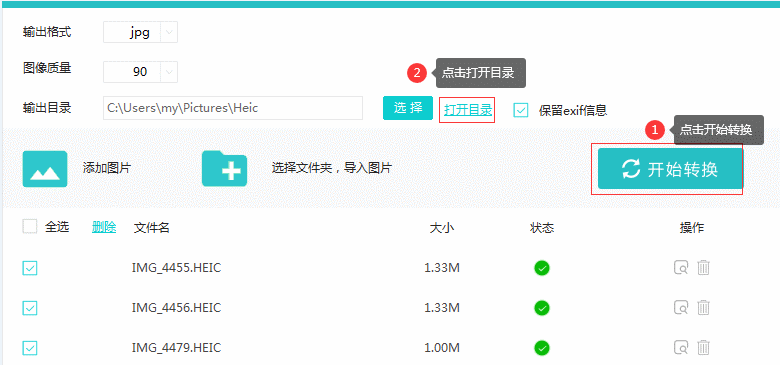Select file name IMG_4455.HEIC

pyautogui.click(x=176, y=269)
